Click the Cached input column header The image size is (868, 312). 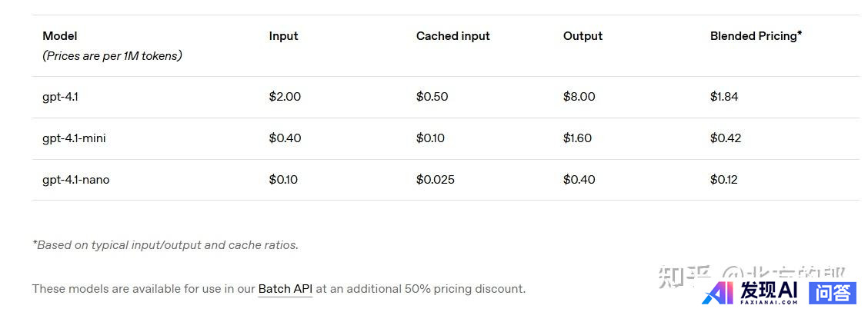point(452,36)
